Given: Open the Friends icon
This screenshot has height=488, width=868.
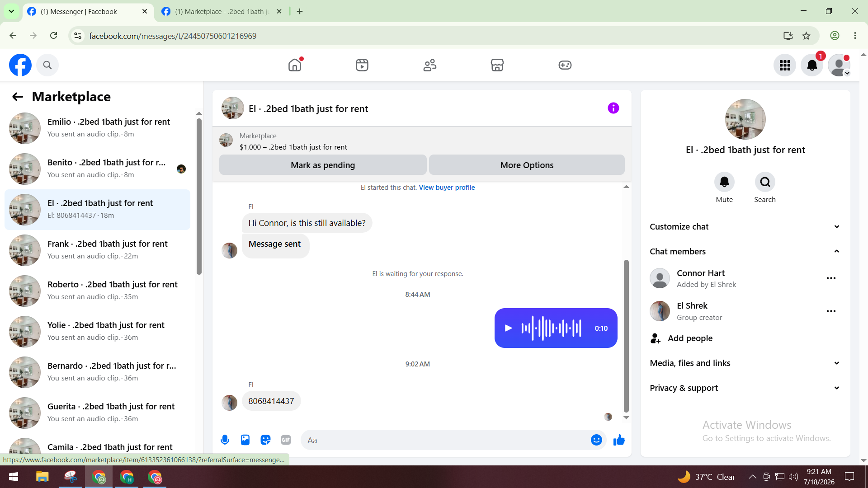Looking at the screenshot, I should (430, 65).
